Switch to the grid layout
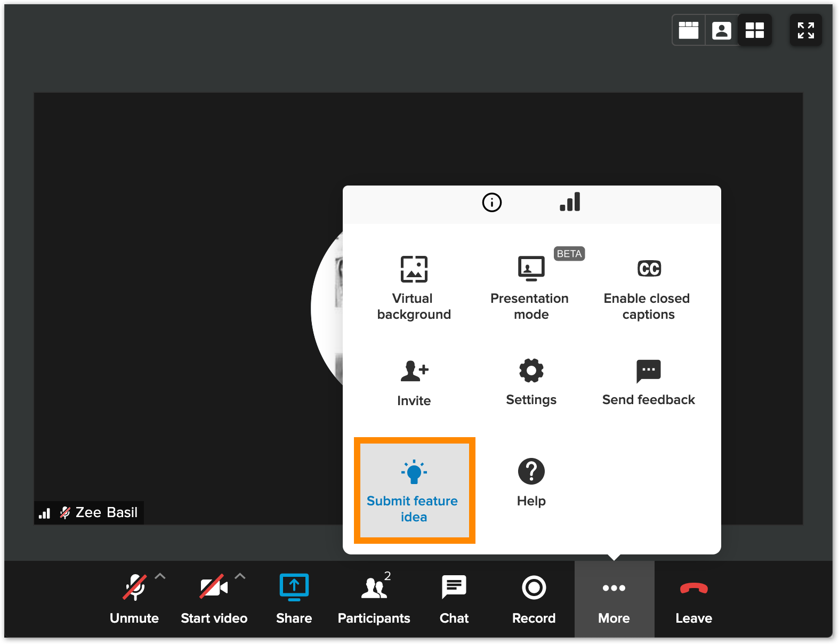This screenshot has width=839, height=644. point(755,30)
